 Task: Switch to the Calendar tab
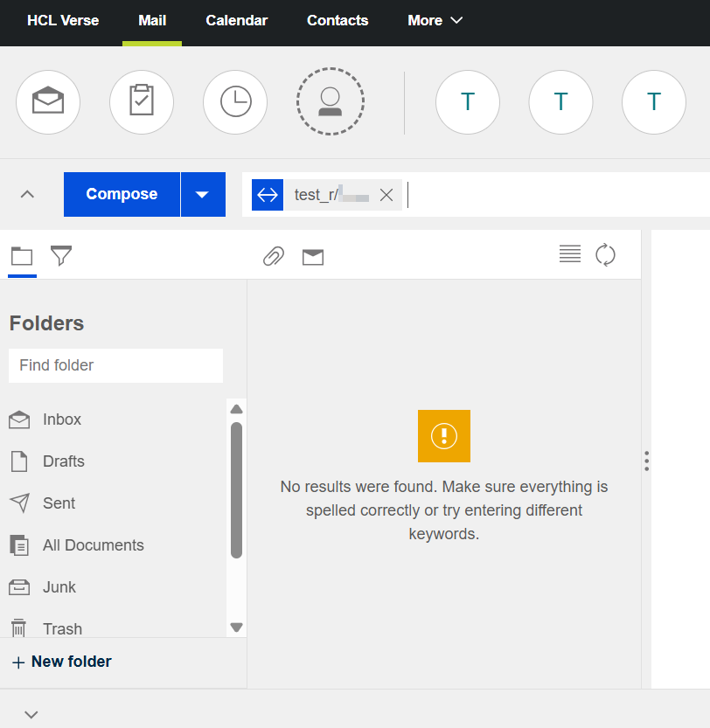[x=237, y=20]
